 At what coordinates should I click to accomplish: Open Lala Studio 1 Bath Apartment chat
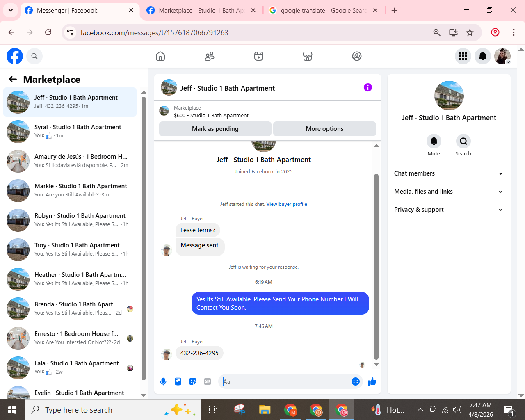pyautogui.click(x=70, y=368)
